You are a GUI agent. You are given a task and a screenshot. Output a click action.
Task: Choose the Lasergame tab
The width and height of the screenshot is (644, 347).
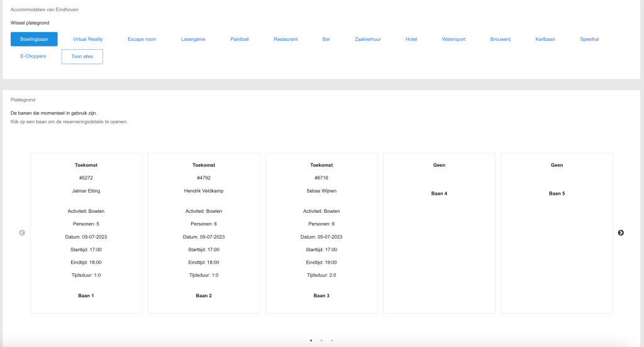193,39
